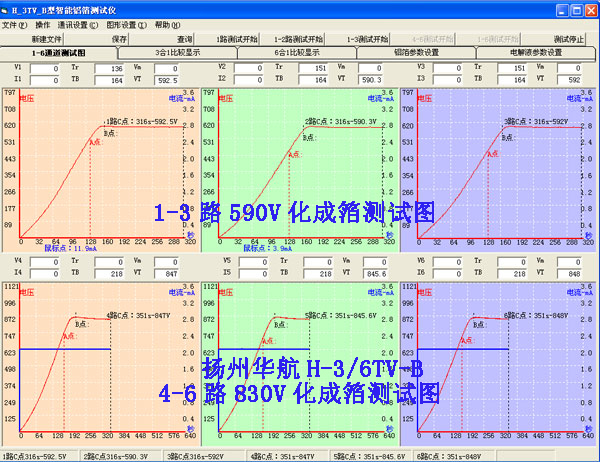Click the V1 value field
Viewport: 600px width, 462px height.
[44, 69]
